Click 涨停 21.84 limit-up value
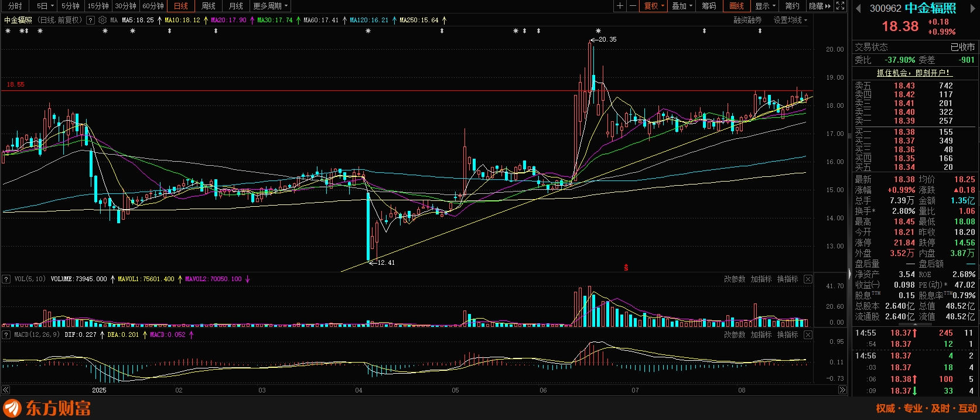Image resolution: width=980 pixels, height=420 pixels. click(904, 243)
